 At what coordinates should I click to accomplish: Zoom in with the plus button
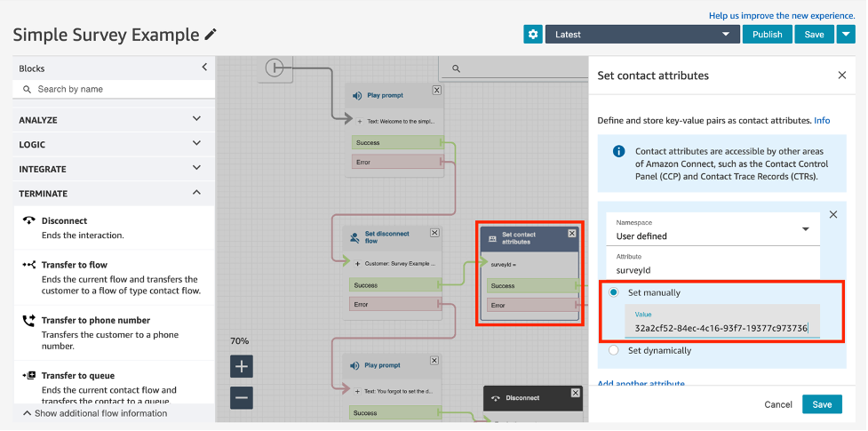[242, 366]
